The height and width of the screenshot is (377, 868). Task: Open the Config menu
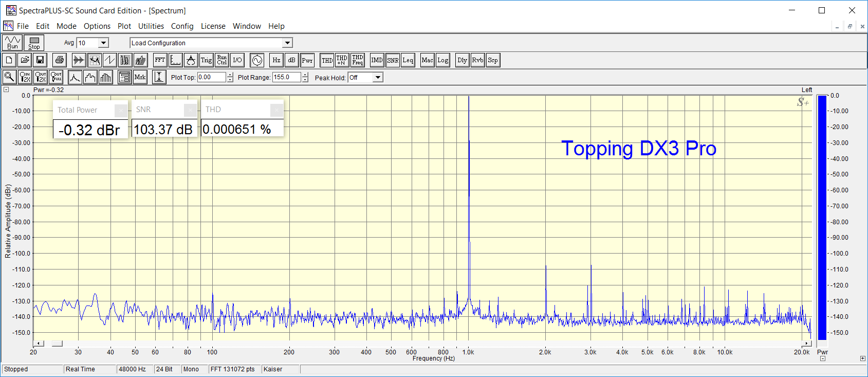[182, 26]
